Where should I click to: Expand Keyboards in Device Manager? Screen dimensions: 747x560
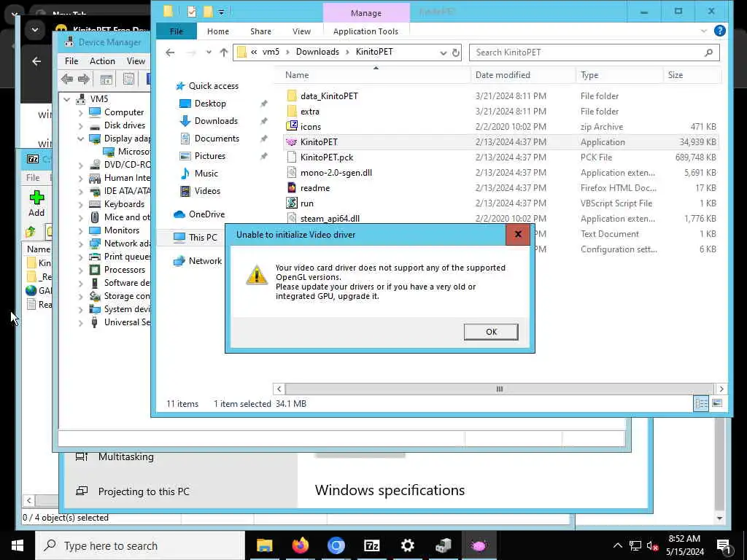coord(80,204)
